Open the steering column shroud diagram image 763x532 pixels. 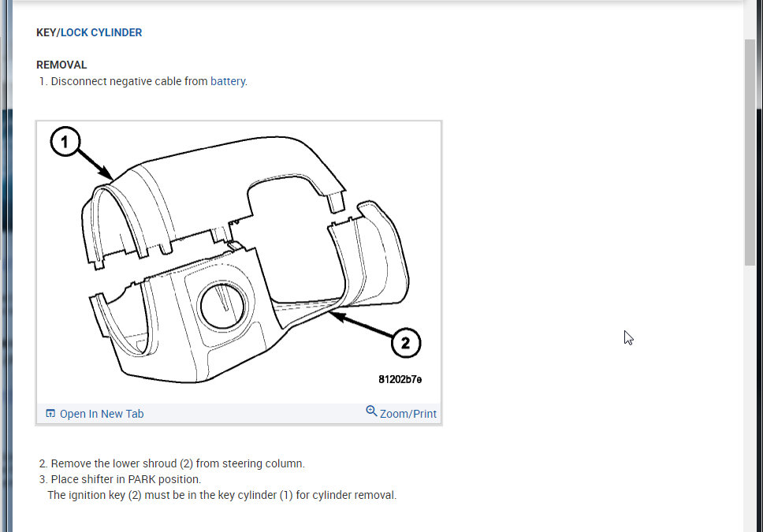coord(239,262)
